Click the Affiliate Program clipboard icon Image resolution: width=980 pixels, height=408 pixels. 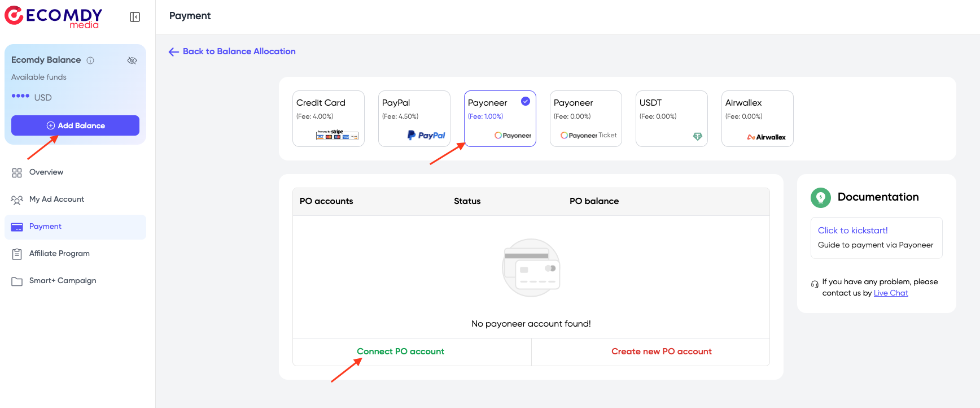pos(17,254)
